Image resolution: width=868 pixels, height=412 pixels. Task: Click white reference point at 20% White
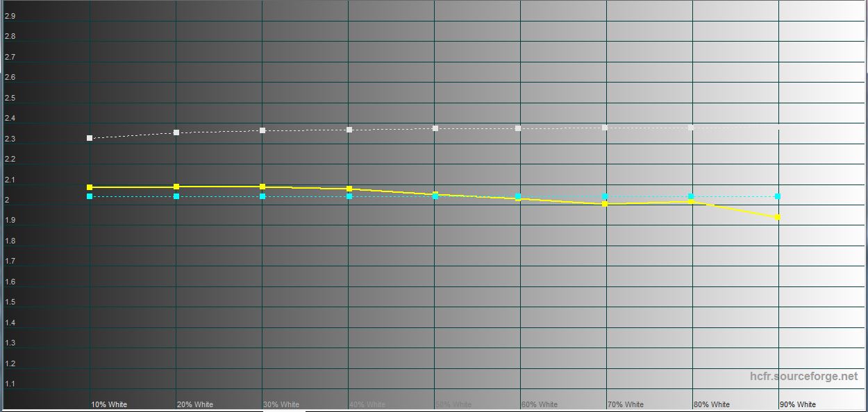(x=176, y=132)
